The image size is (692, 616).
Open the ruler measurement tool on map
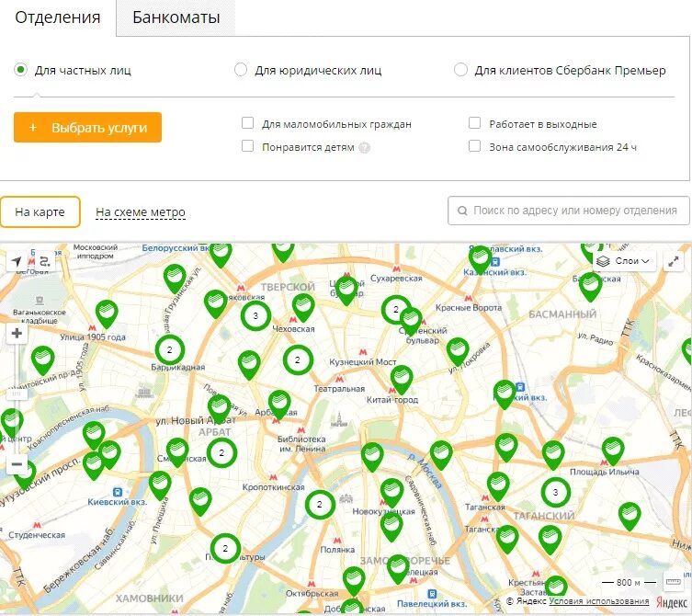click(x=673, y=582)
